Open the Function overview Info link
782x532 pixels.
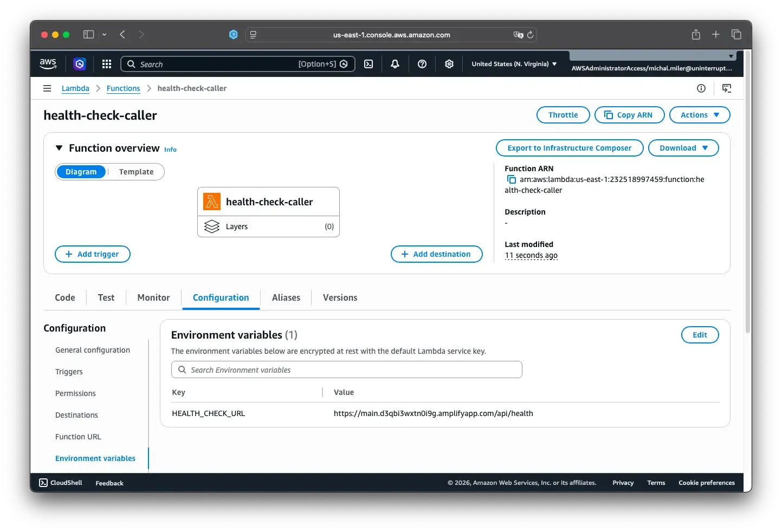170,150
